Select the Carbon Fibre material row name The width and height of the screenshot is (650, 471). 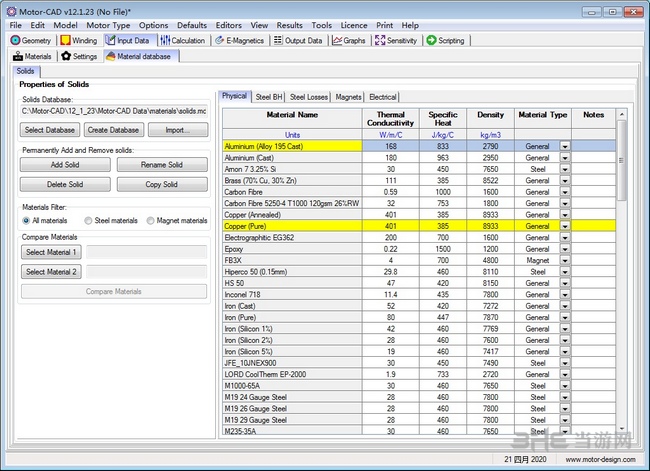click(292, 192)
